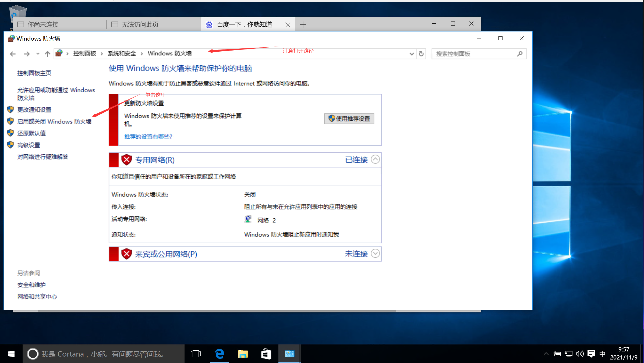Open the 系统和安全 breadcrumb
The image size is (644, 363).
coord(122,54)
